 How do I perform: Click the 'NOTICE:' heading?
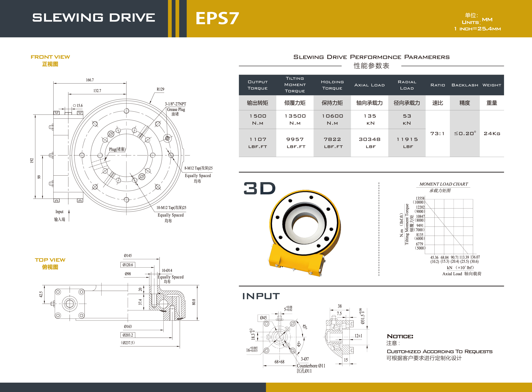[400, 337]
